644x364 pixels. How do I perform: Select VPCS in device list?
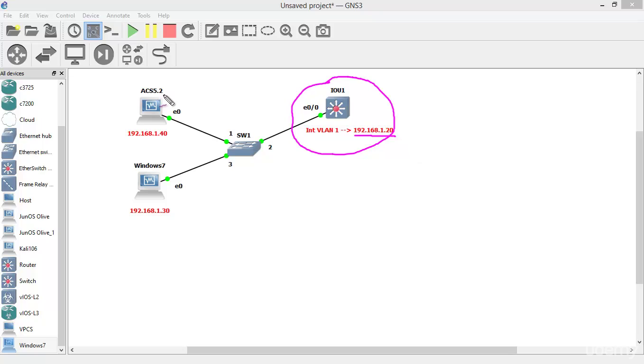pyautogui.click(x=29, y=329)
